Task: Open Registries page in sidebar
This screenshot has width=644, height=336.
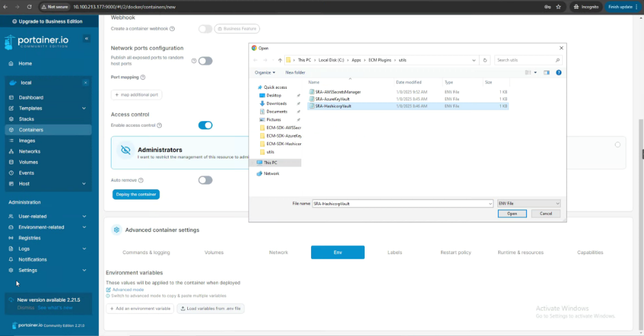Action: point(29,238)
